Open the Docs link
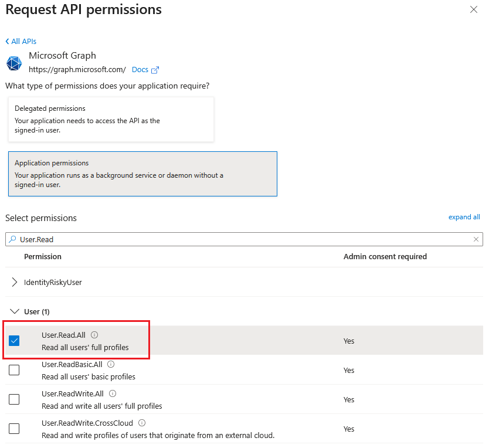 (x=140, y=70)
